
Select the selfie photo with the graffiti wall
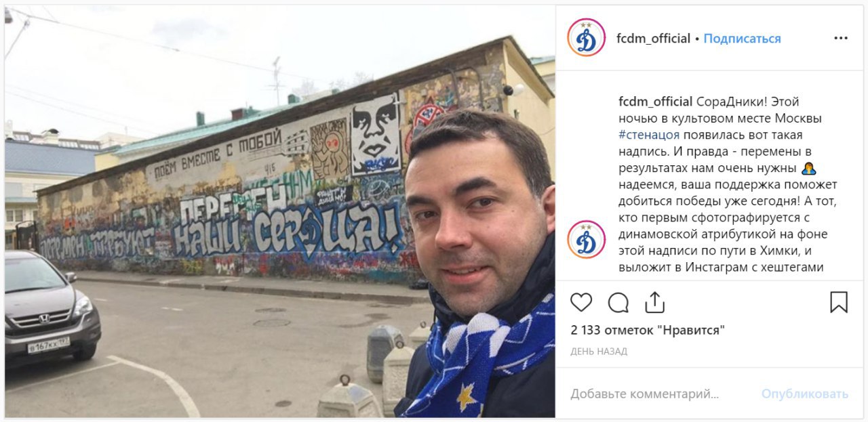[280, 211]
